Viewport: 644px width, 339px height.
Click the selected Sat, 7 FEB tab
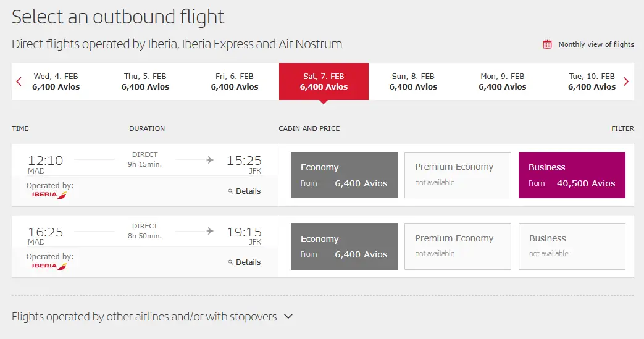click(x=324, y=82)
